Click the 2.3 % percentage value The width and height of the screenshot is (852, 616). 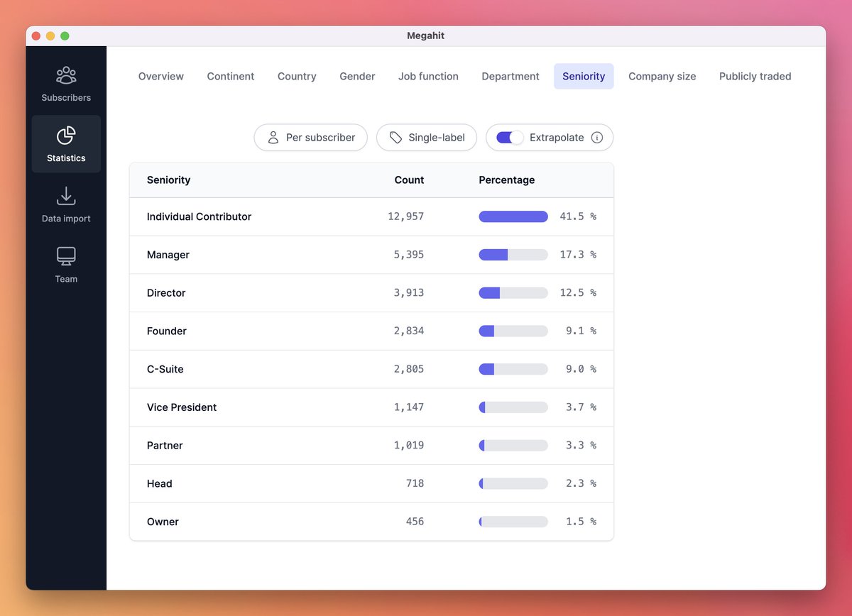pyautogui.click(x=581, y=484)
